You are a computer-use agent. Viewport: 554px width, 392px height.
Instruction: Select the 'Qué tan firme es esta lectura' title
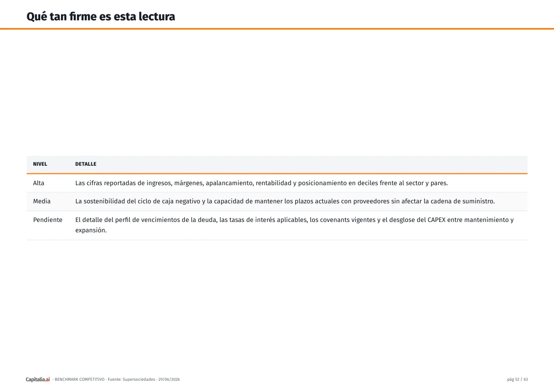pos(101,16)
